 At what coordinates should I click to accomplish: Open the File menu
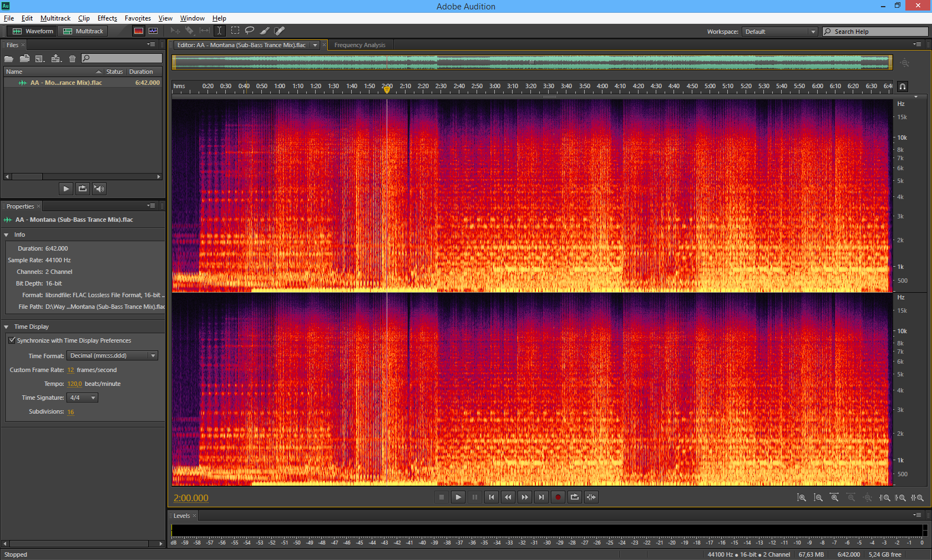pos(9,18)
